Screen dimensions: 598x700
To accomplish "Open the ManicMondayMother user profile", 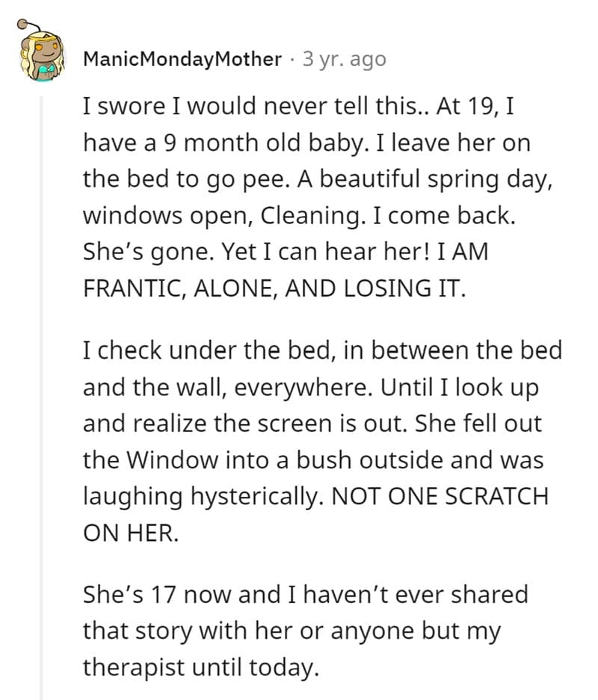I will [183, 59].
